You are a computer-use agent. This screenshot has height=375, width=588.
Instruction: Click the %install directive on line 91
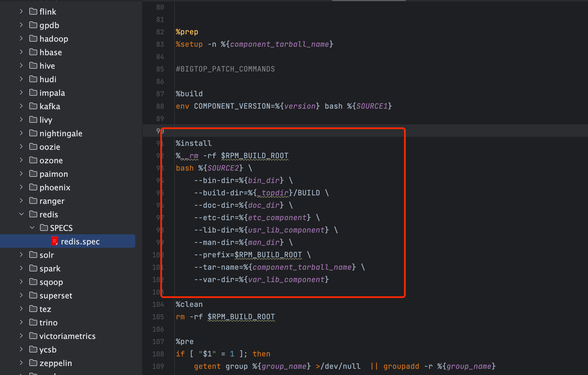(x=194, y=143)
